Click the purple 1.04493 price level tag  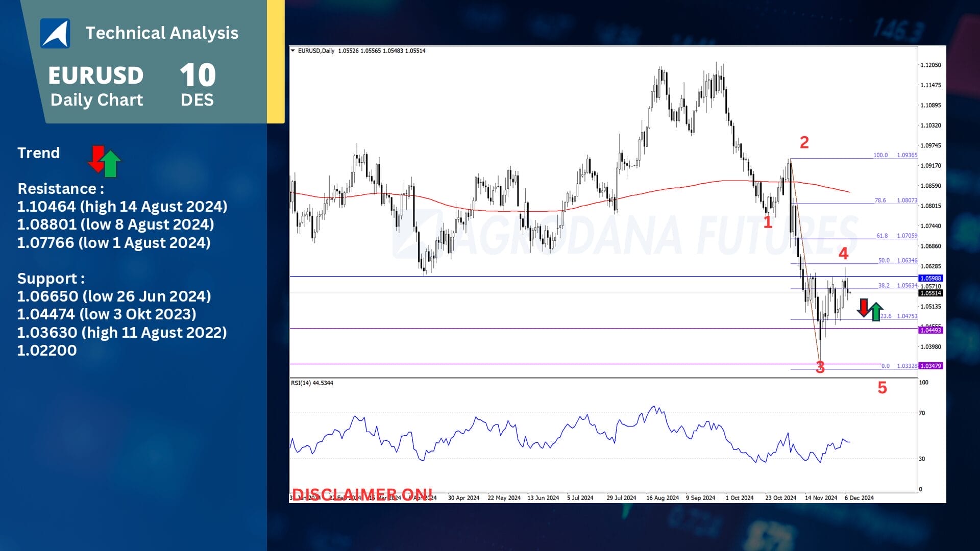[930, 330]
